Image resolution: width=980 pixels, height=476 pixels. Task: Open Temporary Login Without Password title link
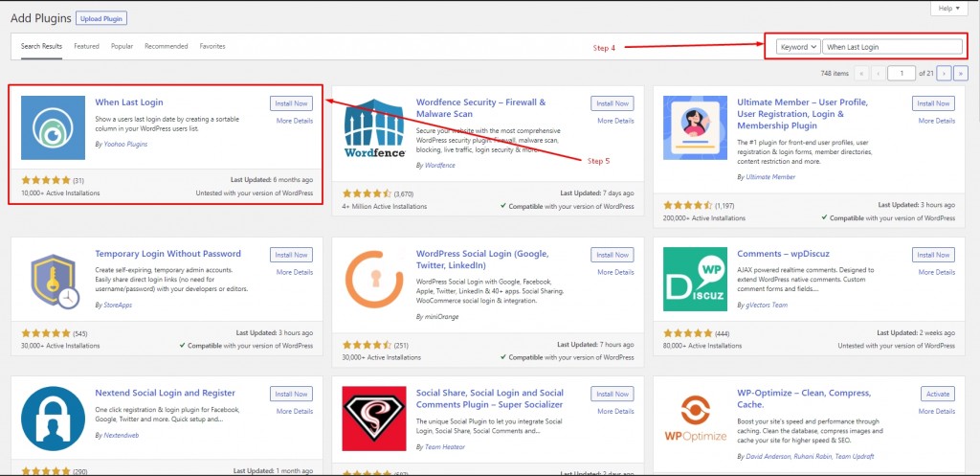pyautogui.click(x=167, y=254)
